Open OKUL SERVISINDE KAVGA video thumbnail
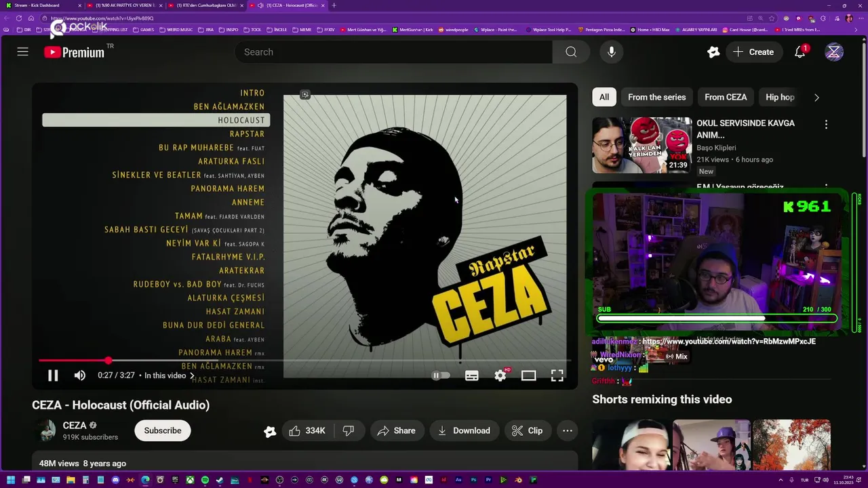 click(x=642, y=146)
